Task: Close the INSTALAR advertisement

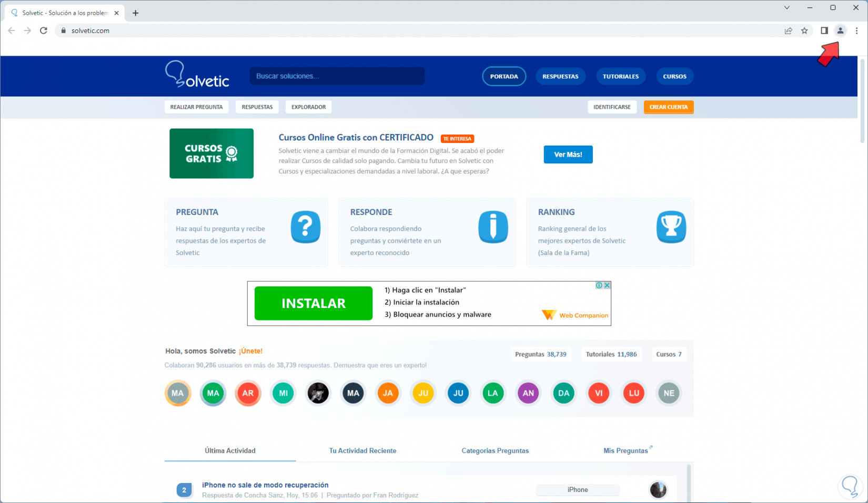Action: [607, 285]
